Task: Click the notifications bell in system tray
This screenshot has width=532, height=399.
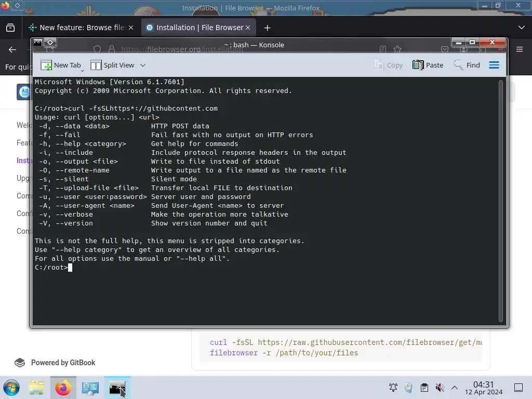Action: tap(393, 388)
